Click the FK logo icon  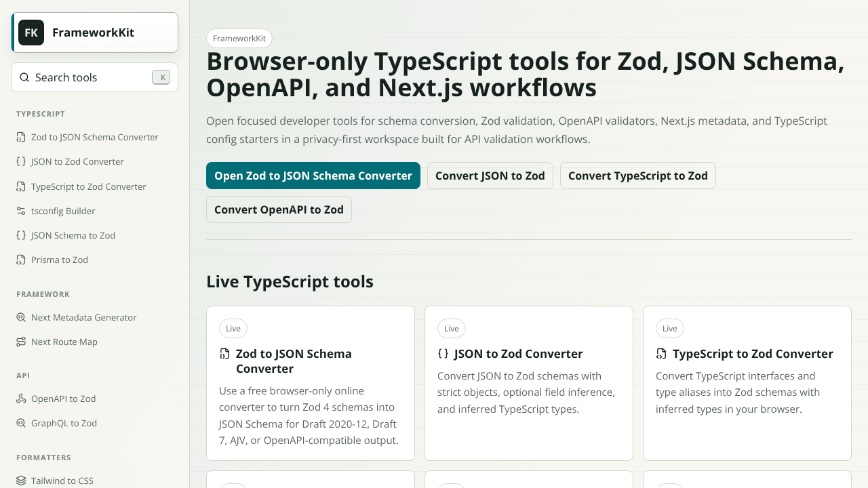[x=31, y=33]
